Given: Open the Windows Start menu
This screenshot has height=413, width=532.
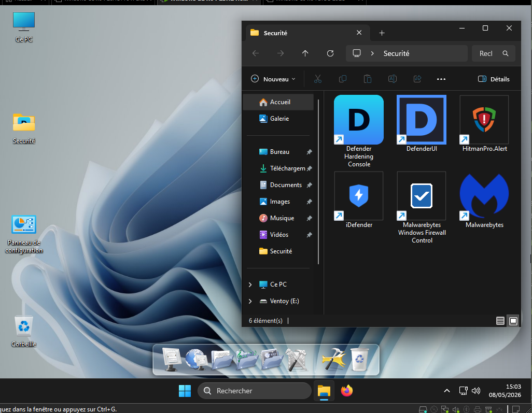Looking at the screenshot, I should tap(185, 391).
